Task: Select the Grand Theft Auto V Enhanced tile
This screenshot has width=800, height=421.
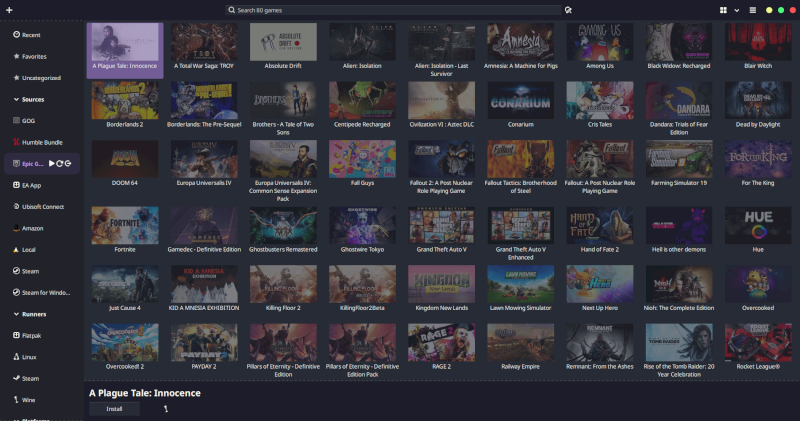Action: point(520,233)
